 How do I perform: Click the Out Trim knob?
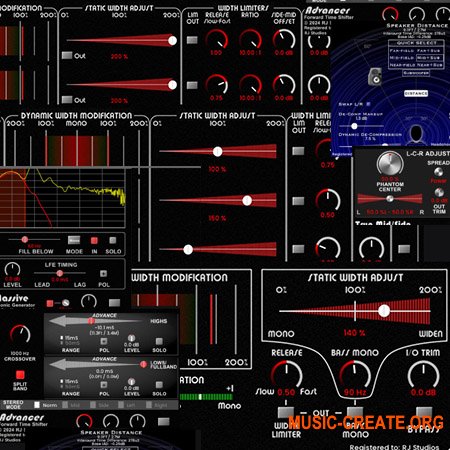click(439, 192)
